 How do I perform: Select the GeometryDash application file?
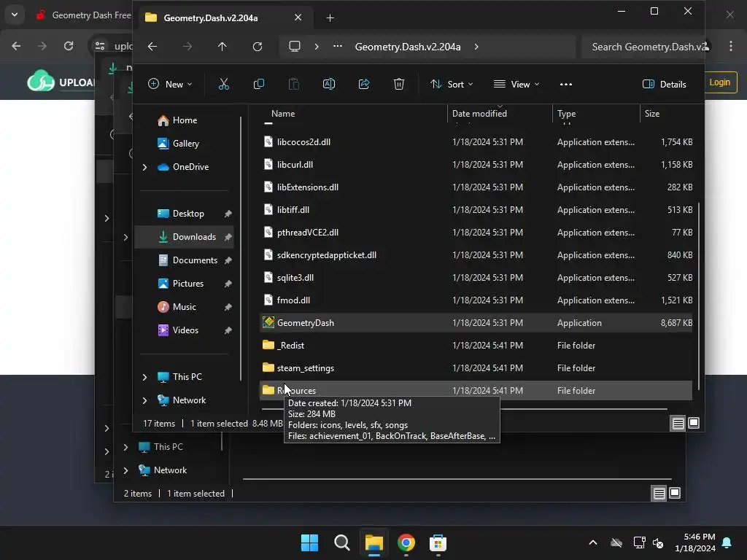(476, 323)
